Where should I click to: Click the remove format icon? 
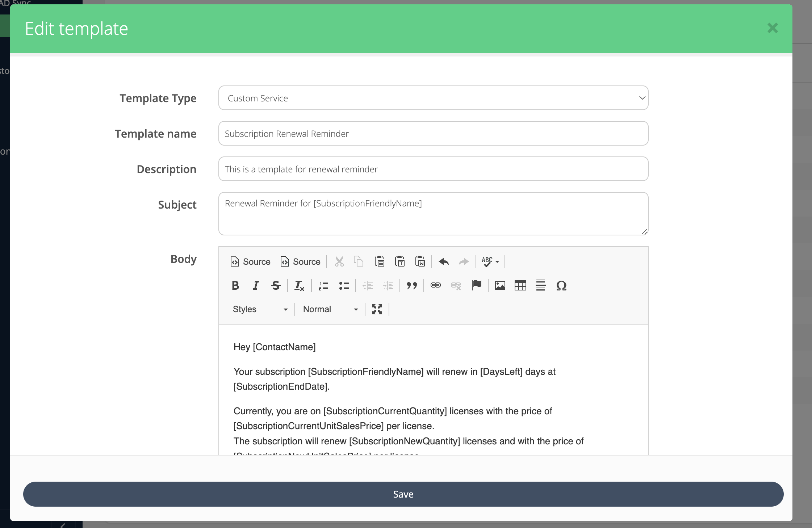pos(299,286)
